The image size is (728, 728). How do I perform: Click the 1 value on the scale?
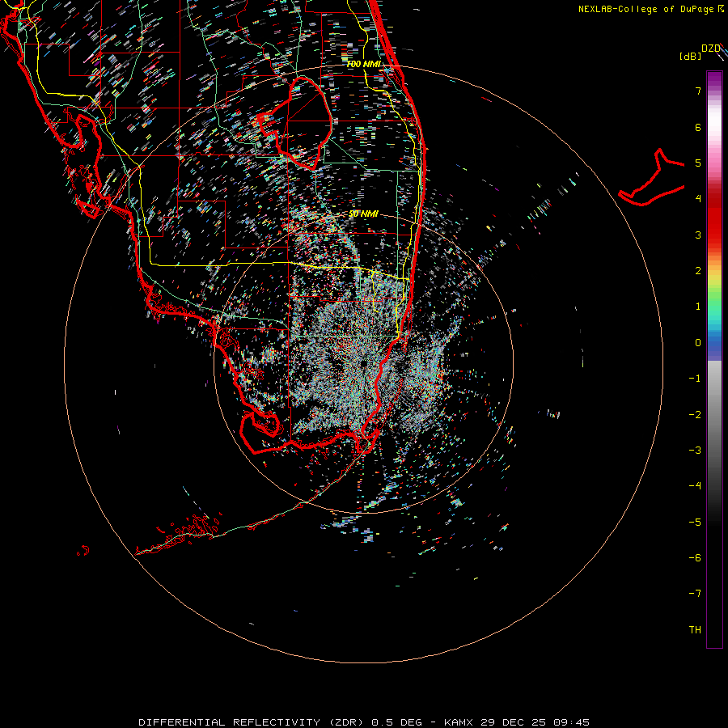coord(698,307)
